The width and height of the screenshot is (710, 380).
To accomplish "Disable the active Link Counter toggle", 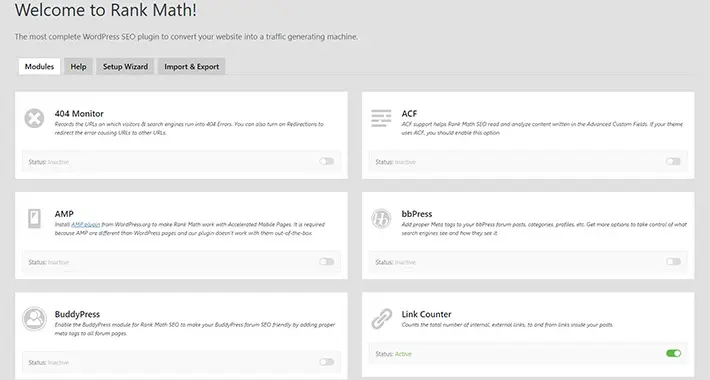I will tap(673, 353).
